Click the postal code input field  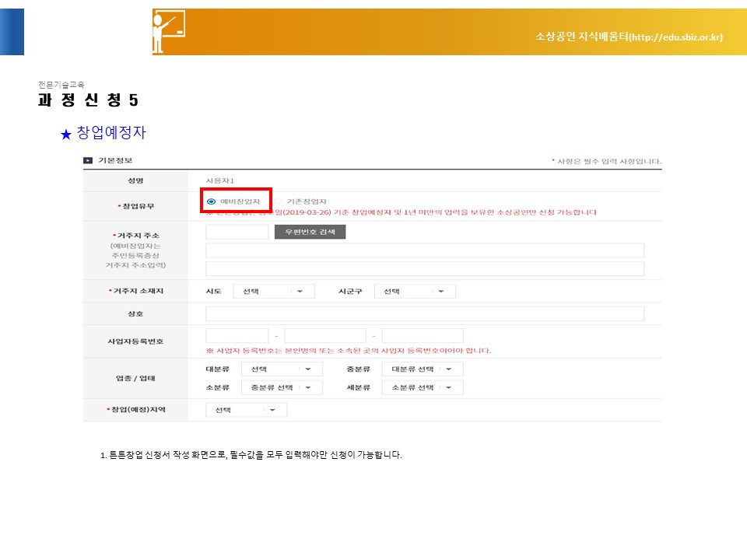point(237,232)
